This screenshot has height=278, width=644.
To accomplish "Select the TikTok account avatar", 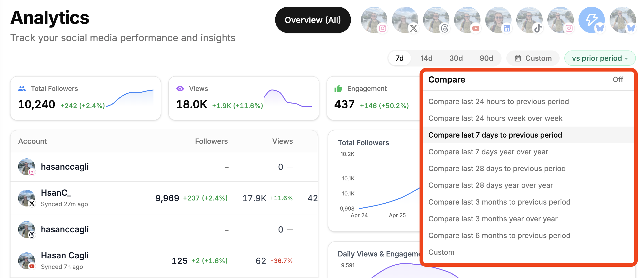I will click(529, 20).
